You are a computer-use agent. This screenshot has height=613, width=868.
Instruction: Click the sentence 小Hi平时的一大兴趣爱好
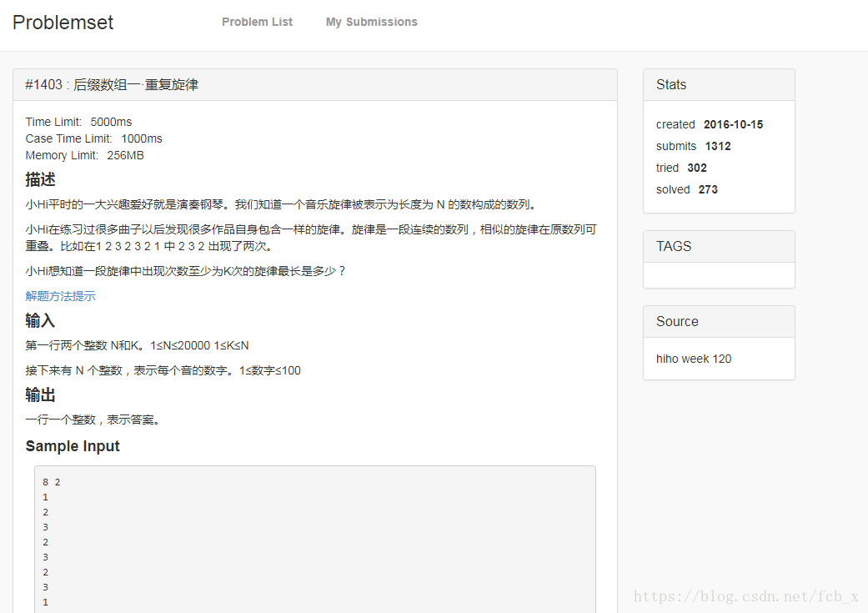(x=283, y=205)
